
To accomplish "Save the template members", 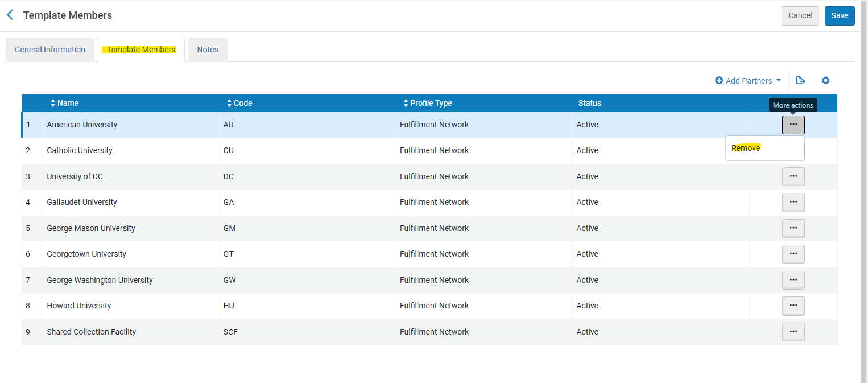I will tap(840, 16).
